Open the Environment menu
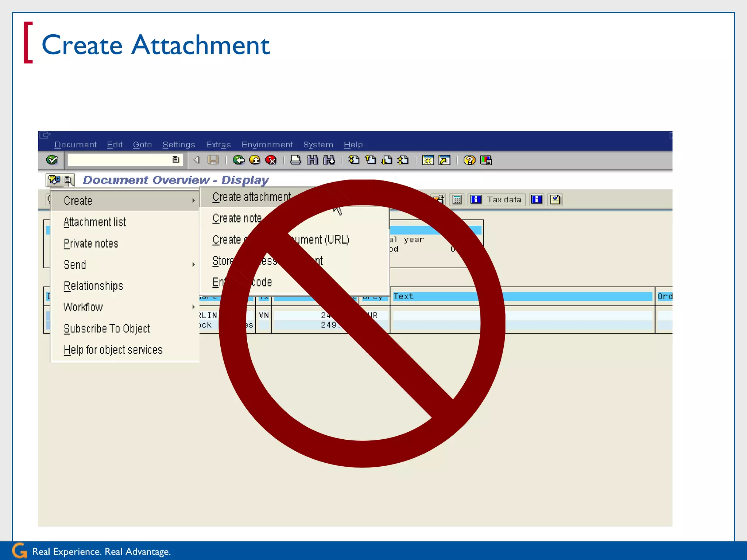 click(x=267, y=145)
